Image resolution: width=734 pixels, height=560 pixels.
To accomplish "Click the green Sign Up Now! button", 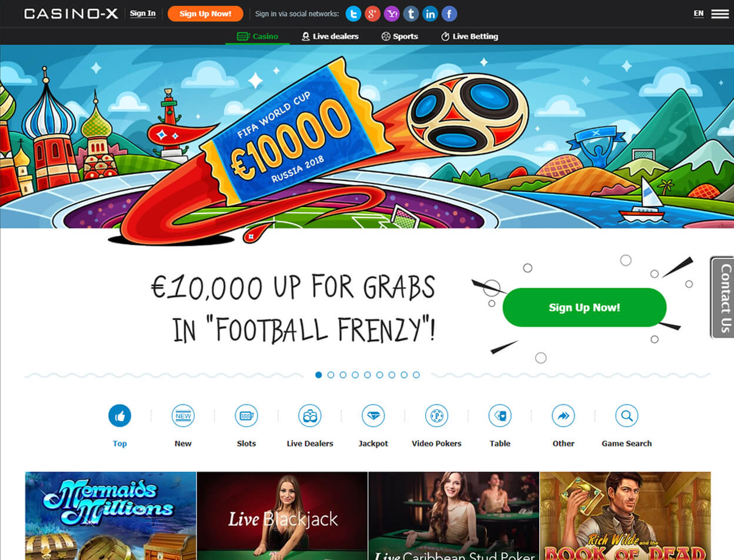I will (584, 307).
